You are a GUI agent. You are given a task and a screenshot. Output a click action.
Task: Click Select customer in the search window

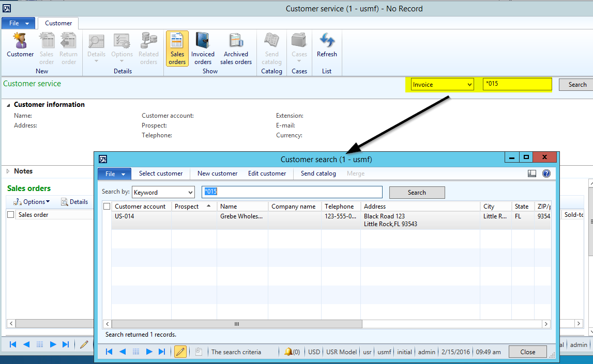click(161, 173)
